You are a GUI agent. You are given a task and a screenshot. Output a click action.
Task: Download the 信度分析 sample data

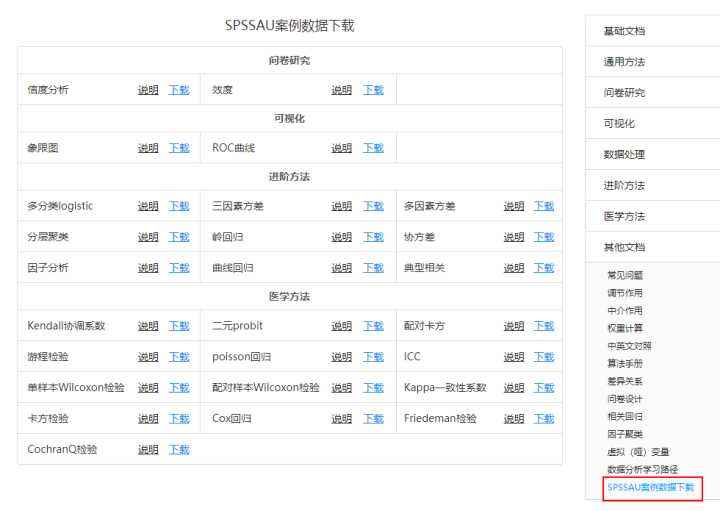(179, 90)
